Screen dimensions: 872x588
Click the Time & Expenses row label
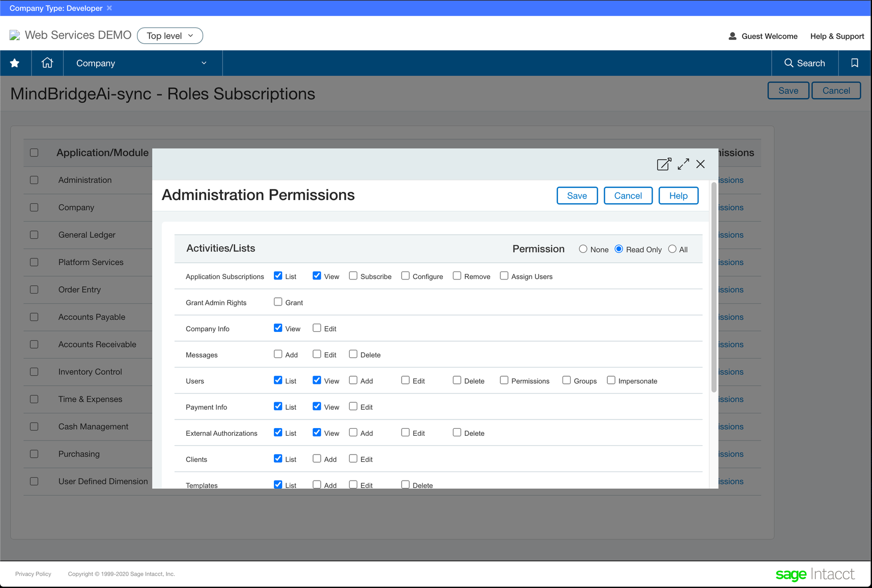pos(90,399)
